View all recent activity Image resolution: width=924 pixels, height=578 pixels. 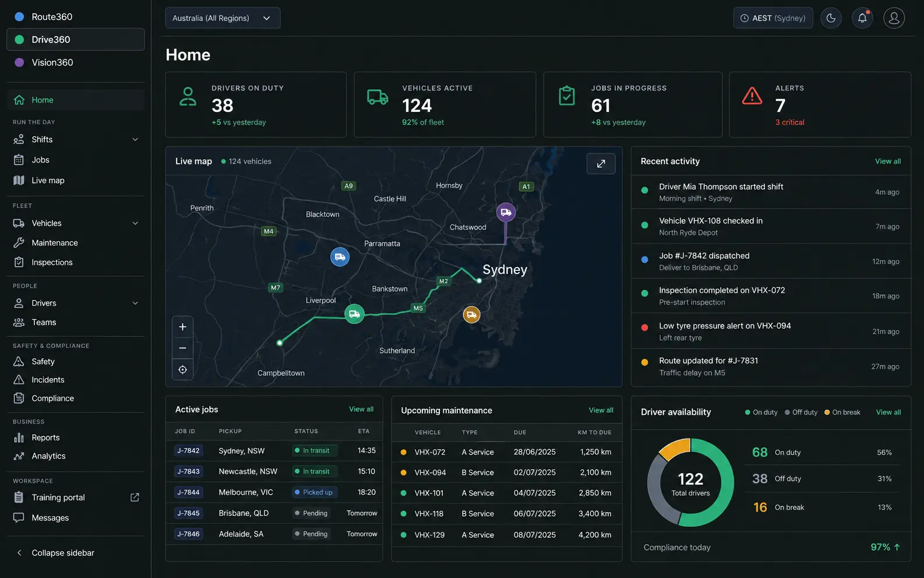click(x=888, y=161)
